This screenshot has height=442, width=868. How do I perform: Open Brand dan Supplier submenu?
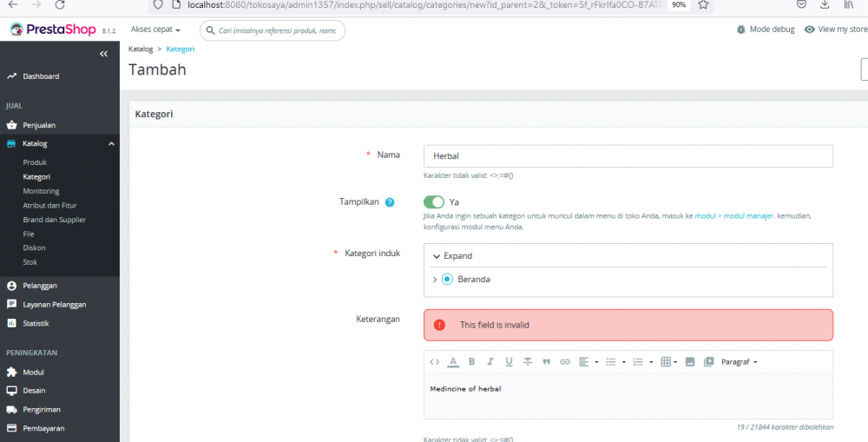54,220
